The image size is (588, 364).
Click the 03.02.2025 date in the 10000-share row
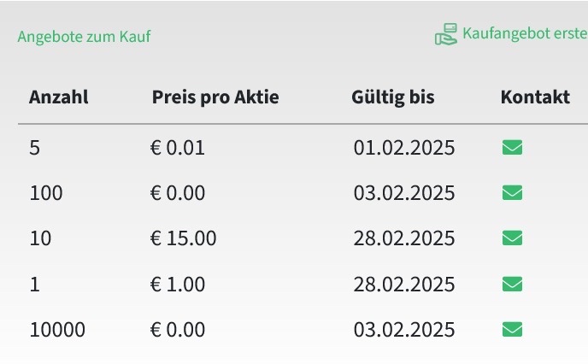click(404, 330)
